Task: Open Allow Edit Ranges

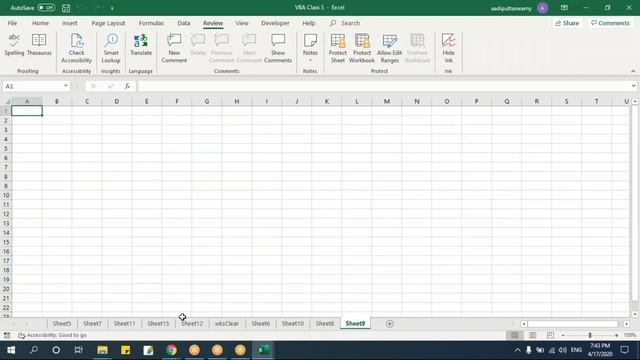Action: pyautogui.click(x=389, y=49)
